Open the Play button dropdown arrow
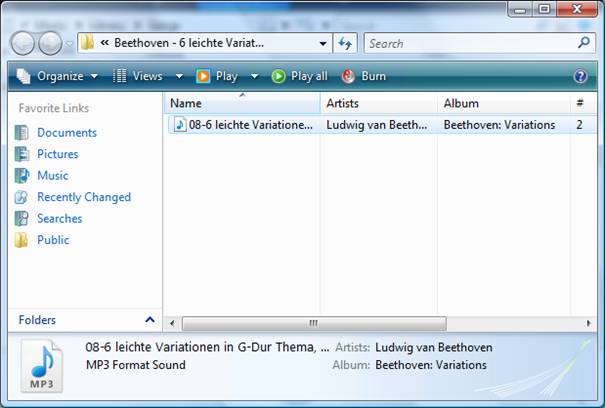This screenshot has width=605, height=408. tap(254, 76)
